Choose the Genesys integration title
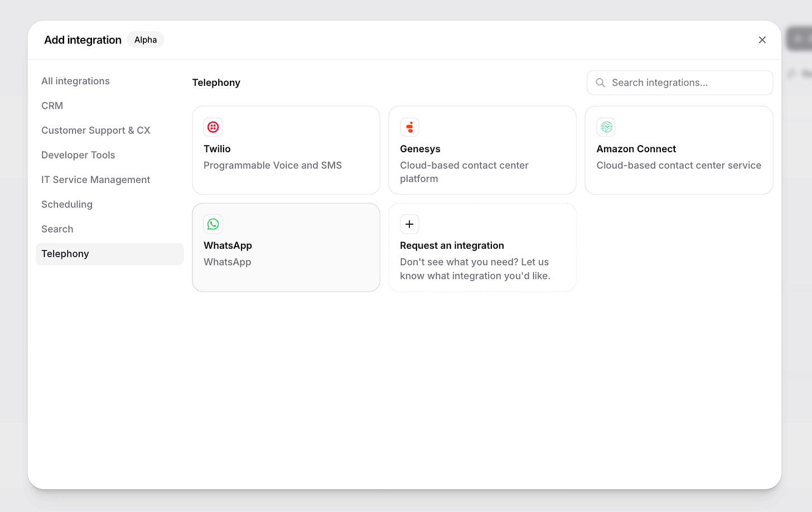 tap(420, 149)
